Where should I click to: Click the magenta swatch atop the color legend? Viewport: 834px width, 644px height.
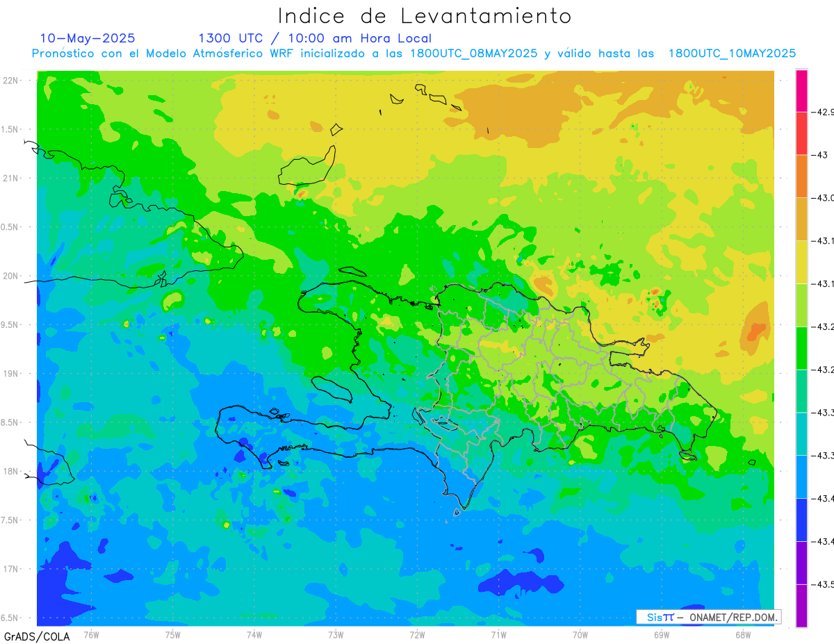[x=801, y=91]
